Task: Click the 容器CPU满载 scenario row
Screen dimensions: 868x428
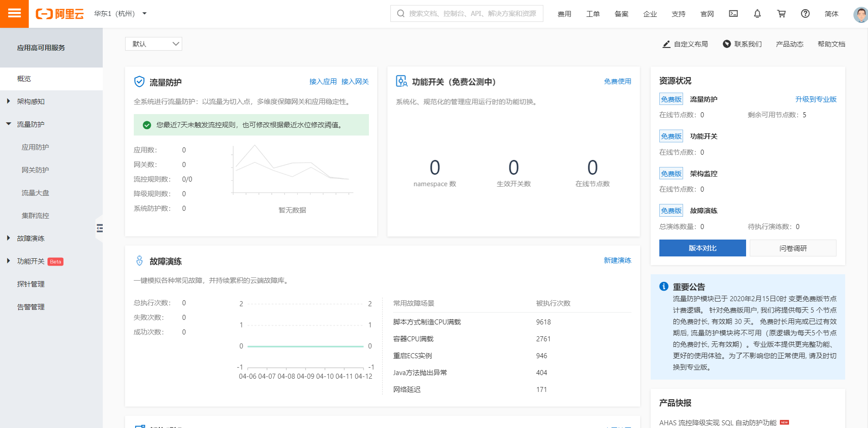Action: pyautogui.click(x=512, y=339)
